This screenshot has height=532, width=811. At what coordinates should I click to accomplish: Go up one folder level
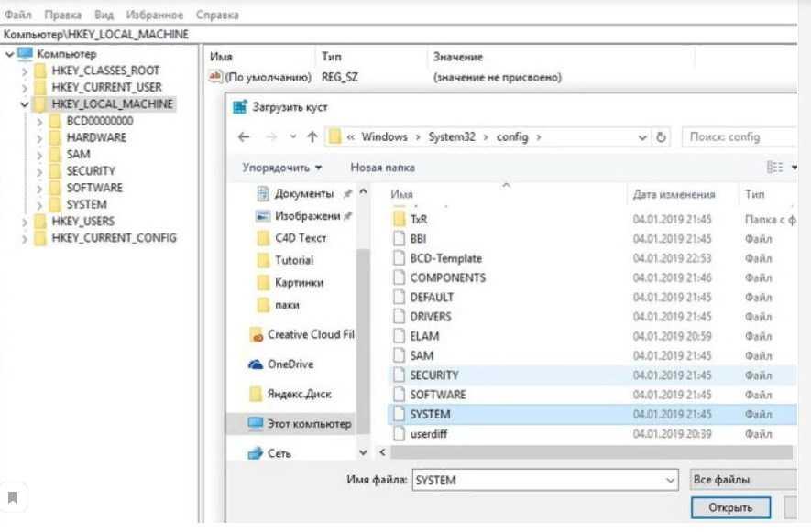click(x=312, y=137)
